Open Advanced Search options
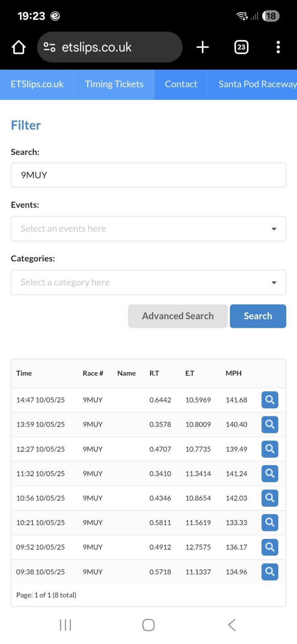The height and width of the screenshot is (644, 297). (177, 316)
